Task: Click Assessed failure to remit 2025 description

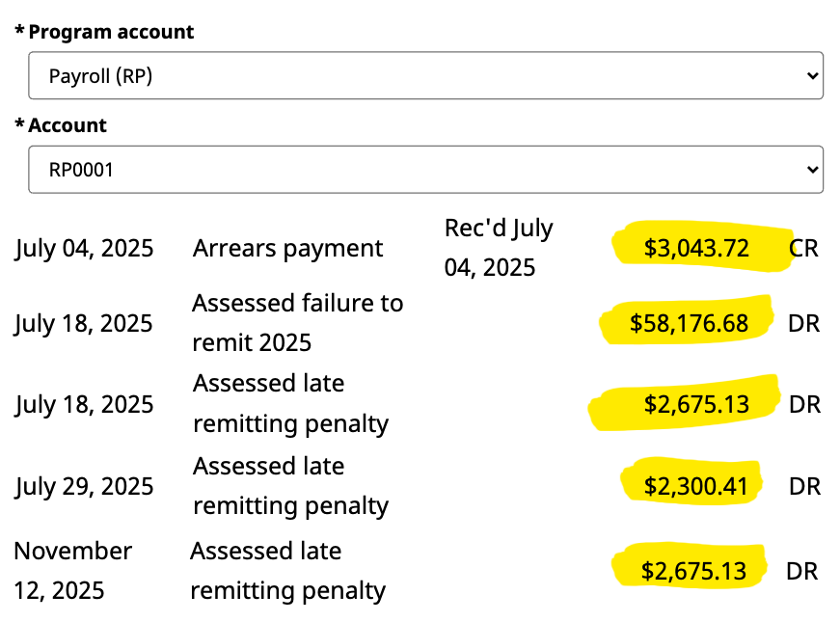Action: click(297, 323)
